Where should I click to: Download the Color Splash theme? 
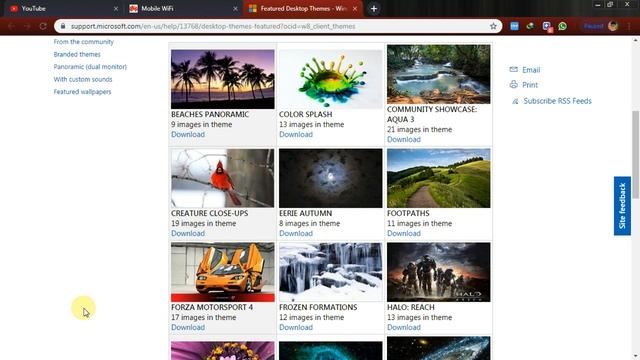pos(296,134)
